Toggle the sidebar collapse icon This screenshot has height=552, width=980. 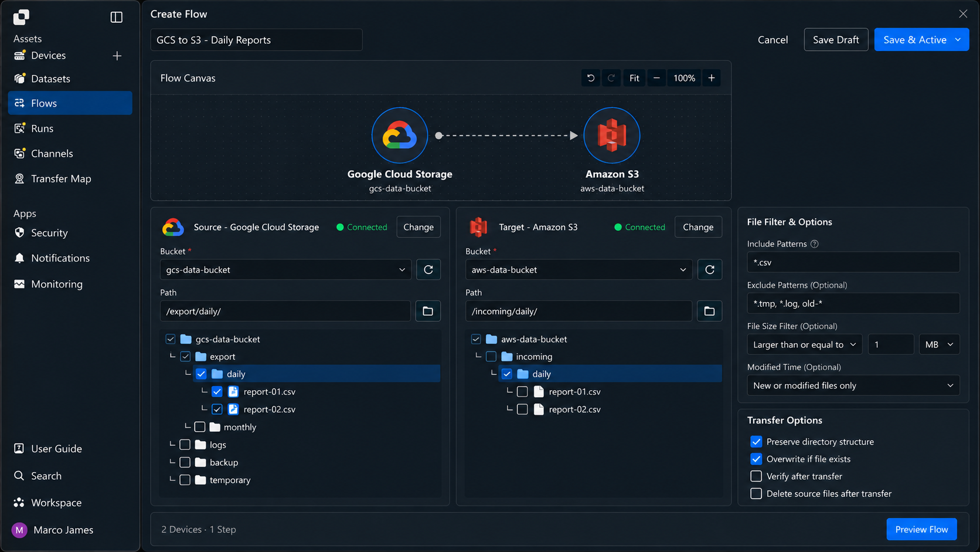[117, 17]
